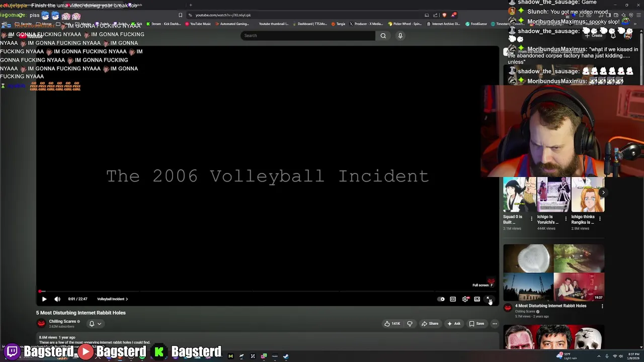Open 'Ichigo Is Yoruichi's...' short thumbnail
The width and height of the screenshot is (644, 362).
pos(553,195)
